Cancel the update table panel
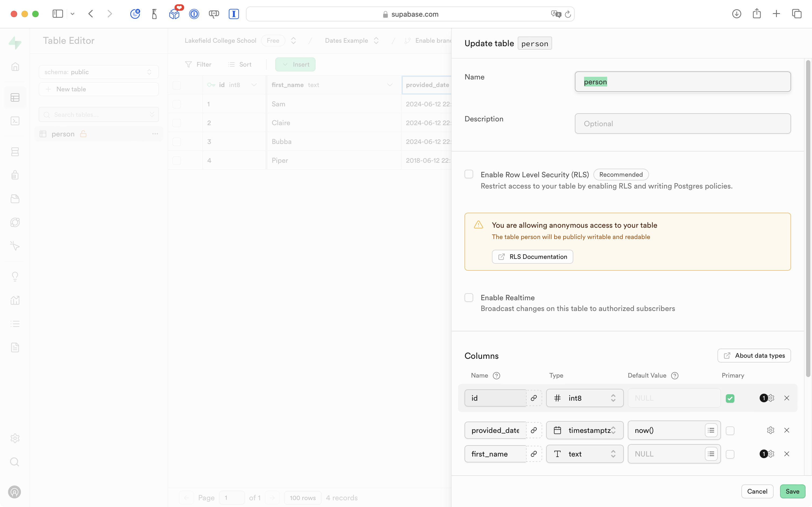The height and width of the screenshot is (507, 812). tap(757, 491)
